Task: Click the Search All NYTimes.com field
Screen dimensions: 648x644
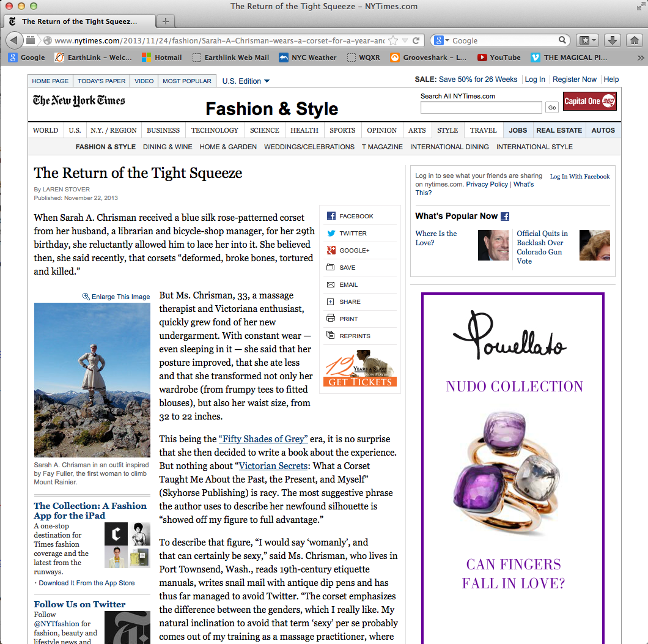Action: click(481, 108)
